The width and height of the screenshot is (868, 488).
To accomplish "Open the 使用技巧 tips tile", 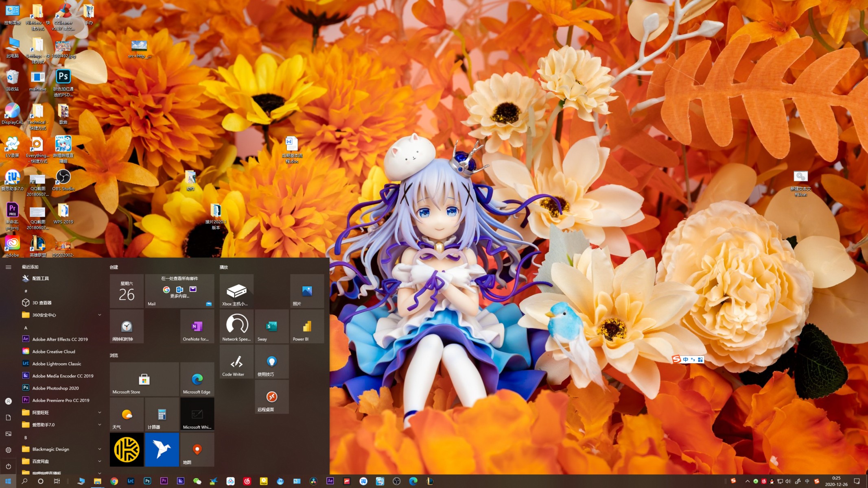I will [272, 362].
